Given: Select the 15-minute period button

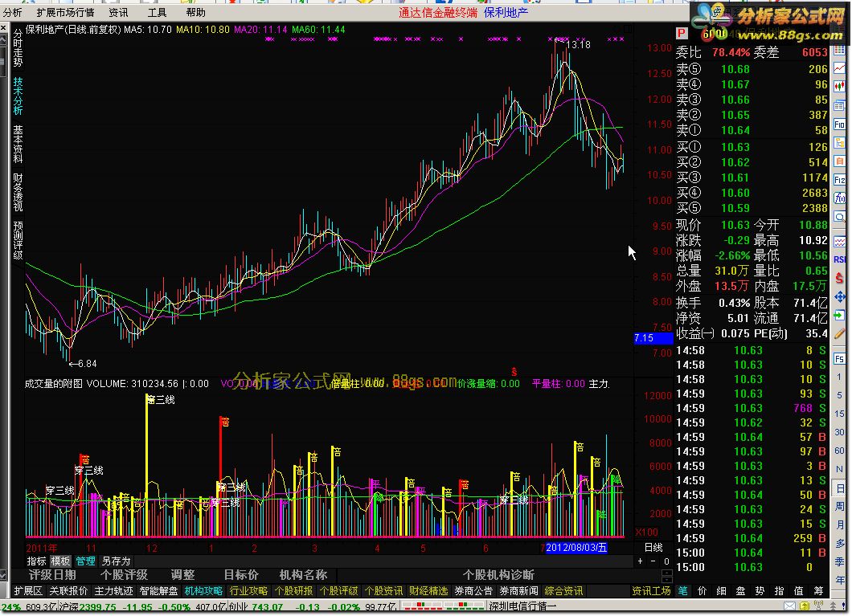Looking at the screenshot, I should click(839, 414).
